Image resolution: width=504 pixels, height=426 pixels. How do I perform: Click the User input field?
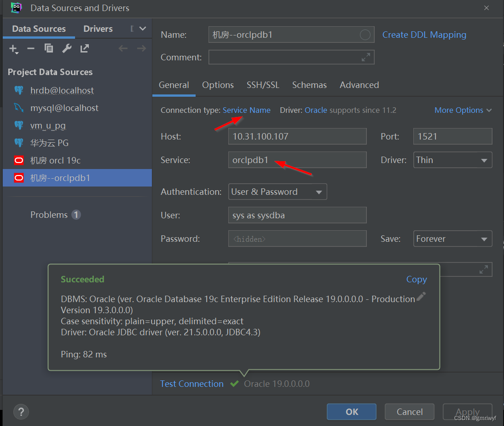tap(297, 215)
